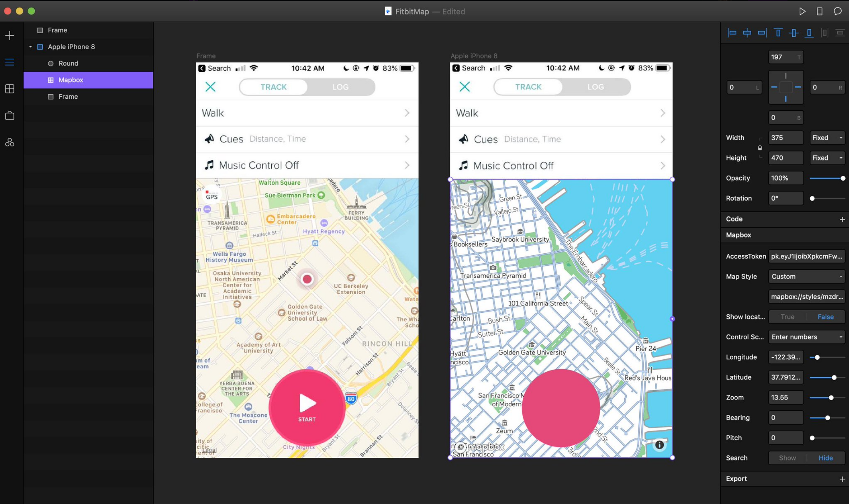
Task: Drag the Zoom level slider
Action: 831,397
